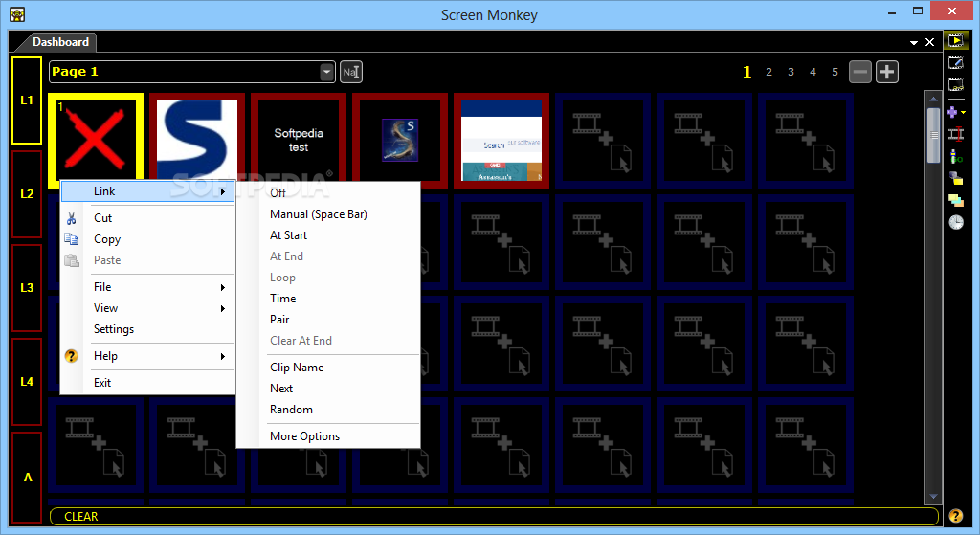Click the Page 1 name field

(185, 72)
